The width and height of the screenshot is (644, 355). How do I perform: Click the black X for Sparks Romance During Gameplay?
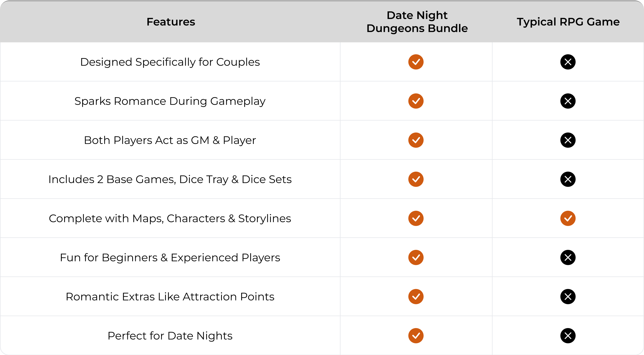point(568,101)
